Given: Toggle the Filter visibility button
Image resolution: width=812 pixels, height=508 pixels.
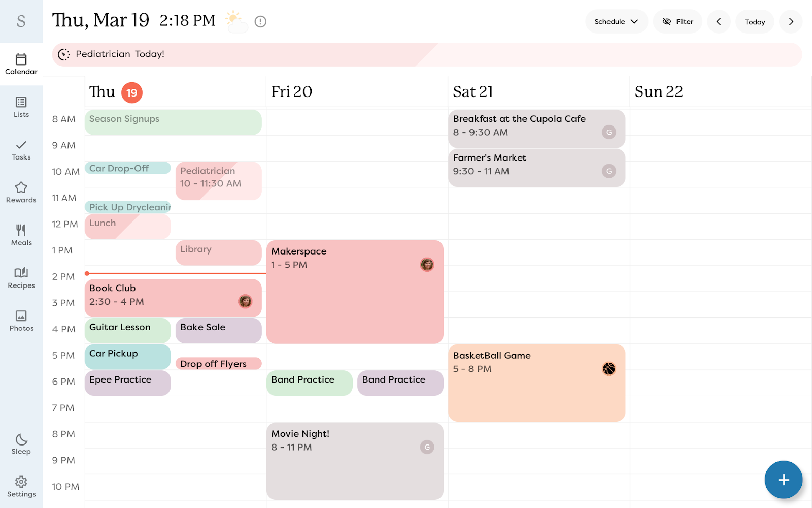Looking at the screenshot, I should pyautogui.click(x=678, y=21).
